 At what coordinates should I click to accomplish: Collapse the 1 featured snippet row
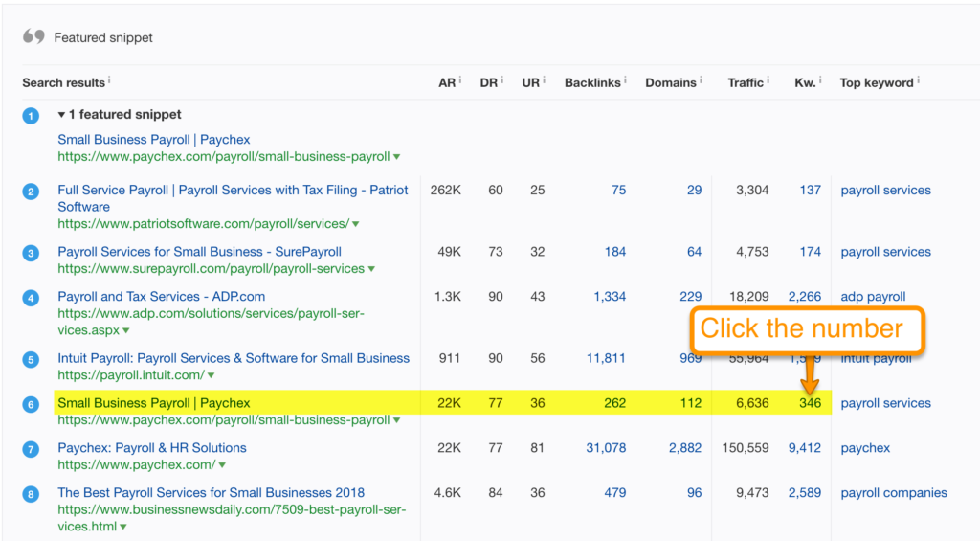coord(61,115)
